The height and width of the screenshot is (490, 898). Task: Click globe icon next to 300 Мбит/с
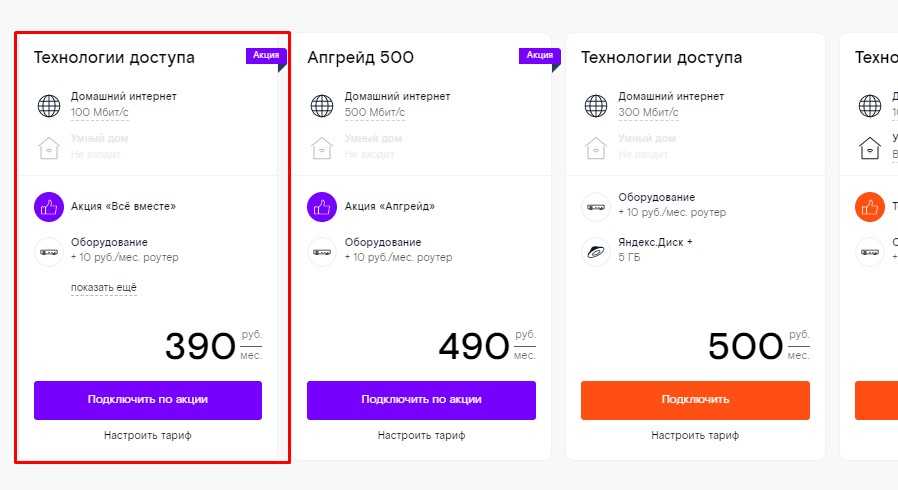click(596, 105)
